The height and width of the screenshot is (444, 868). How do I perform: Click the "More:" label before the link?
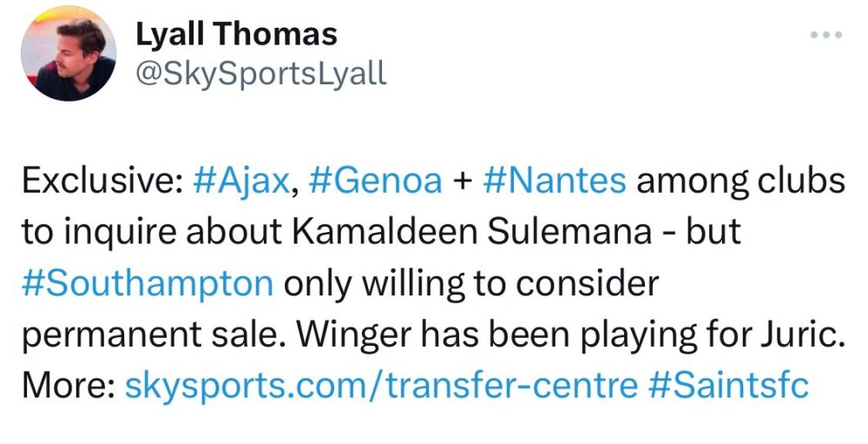pos(68,385)
